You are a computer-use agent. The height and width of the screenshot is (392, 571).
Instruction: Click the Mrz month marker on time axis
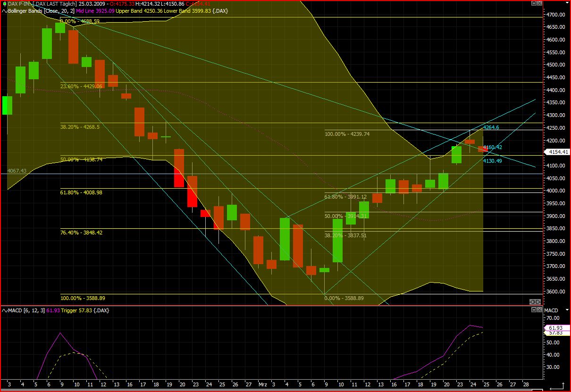click(x=262, y=384)
